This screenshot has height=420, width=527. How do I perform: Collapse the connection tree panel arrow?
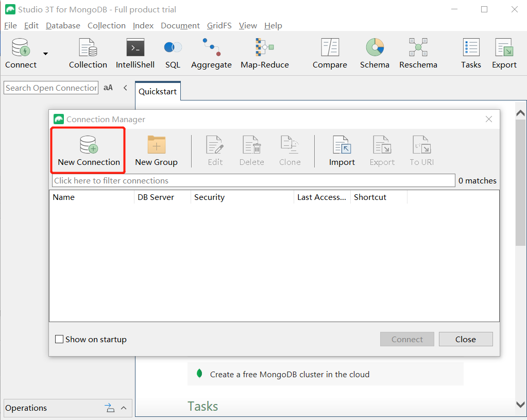(x=125, y=88)
